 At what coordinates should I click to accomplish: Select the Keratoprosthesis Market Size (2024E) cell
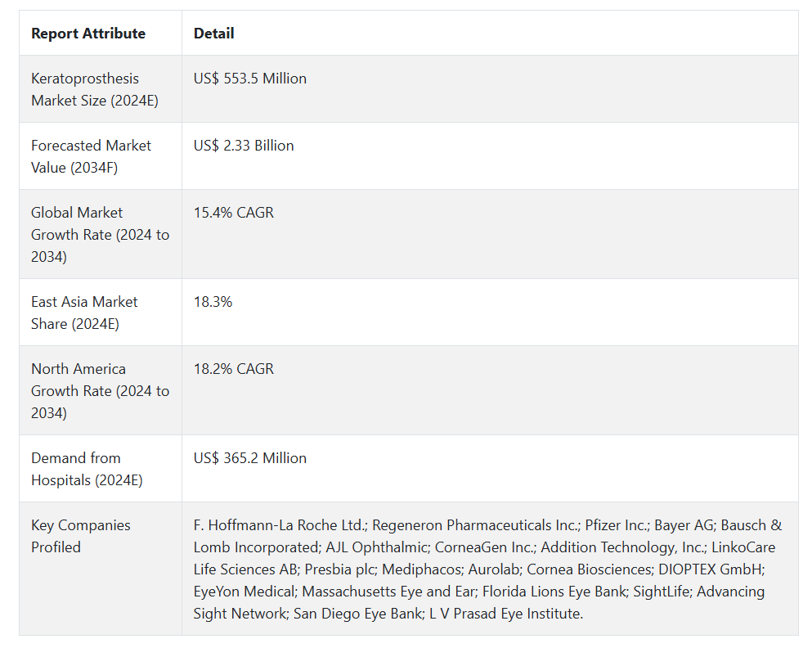click(95, 89)
